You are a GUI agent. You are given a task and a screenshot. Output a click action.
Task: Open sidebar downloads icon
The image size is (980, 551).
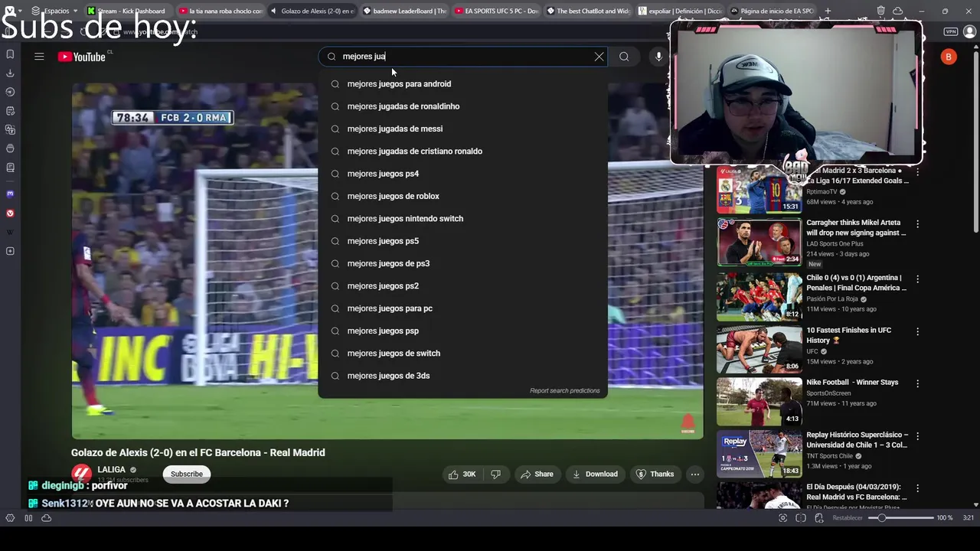click(10, 73)
